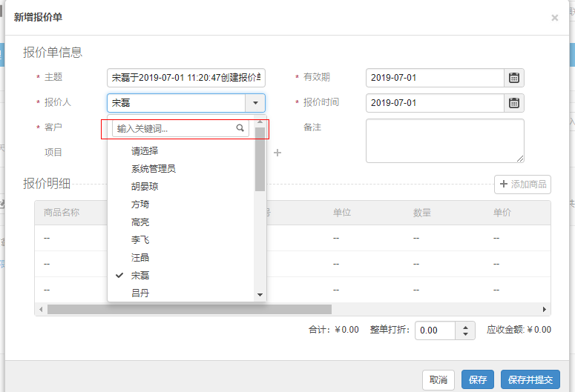The image size is (575, 392).
Task: Click search magnifier in keyword box
Action: (x=240, y=128)
